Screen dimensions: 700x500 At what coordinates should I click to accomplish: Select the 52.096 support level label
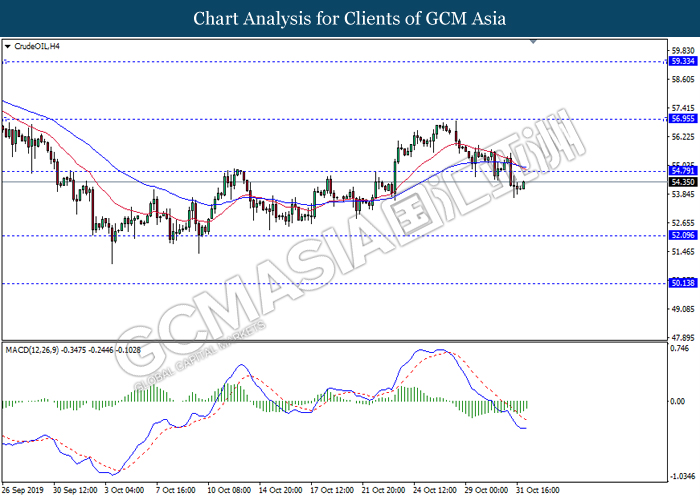pyautogui.click(x=682, y=236)
